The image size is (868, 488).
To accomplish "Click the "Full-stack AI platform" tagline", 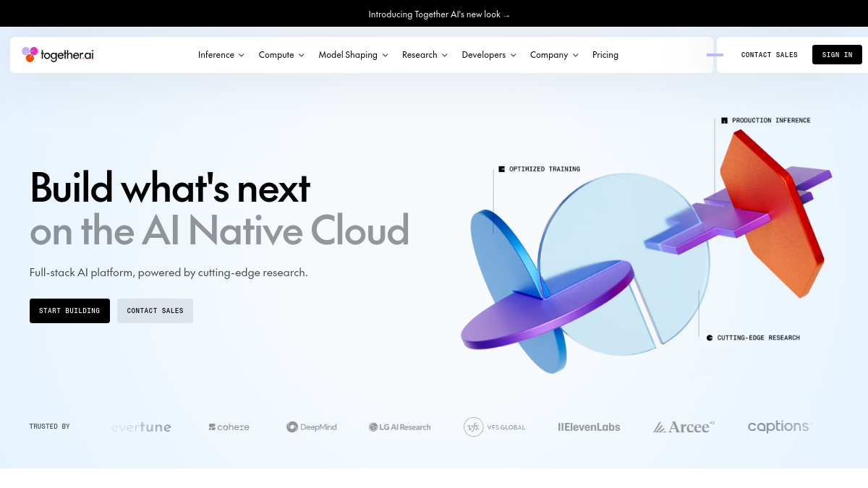I will 169,273.
